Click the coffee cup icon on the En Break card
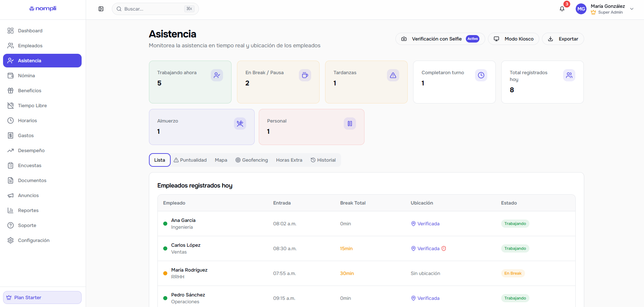Image resolution: width=644 pixels, height=307 pixels. (x=305, y=75)
